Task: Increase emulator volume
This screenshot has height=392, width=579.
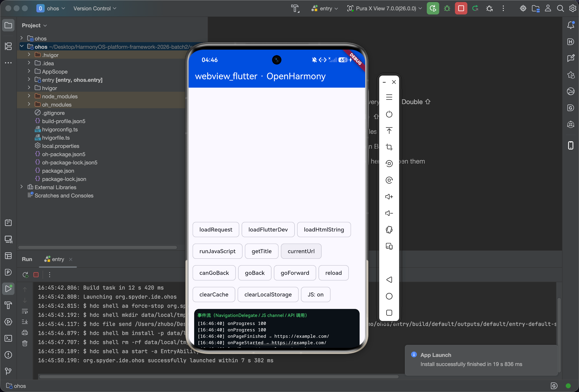Action: (x=389, y=197)
